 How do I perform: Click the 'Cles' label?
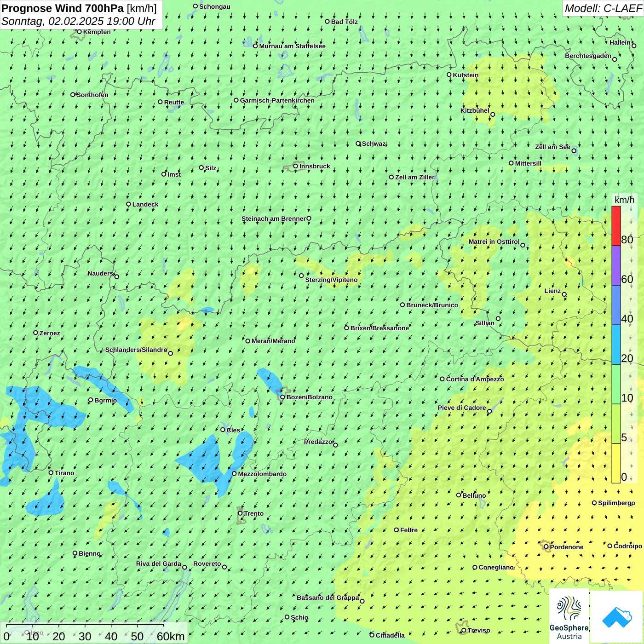click(x=233, y=430)
